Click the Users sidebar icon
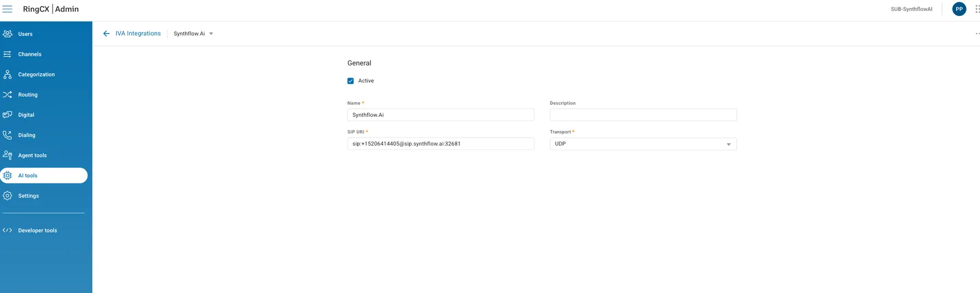This screenshot has height=293, width=980. (x=7, y=34)
